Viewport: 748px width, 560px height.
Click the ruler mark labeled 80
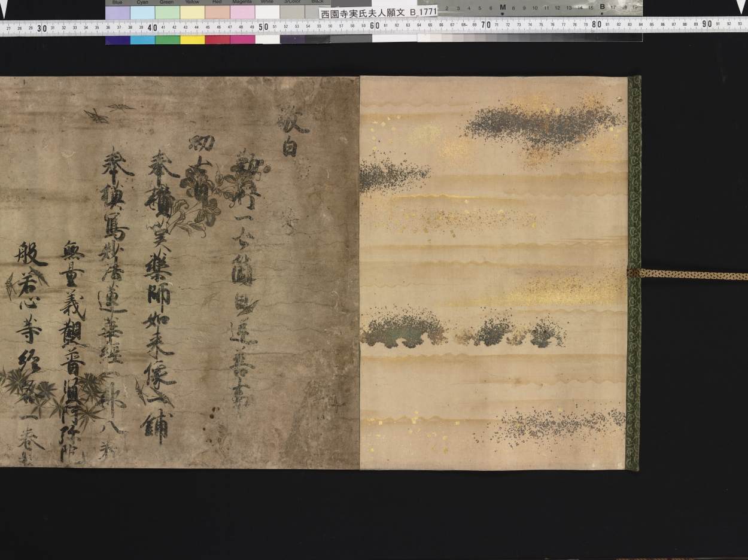[596, 25]
